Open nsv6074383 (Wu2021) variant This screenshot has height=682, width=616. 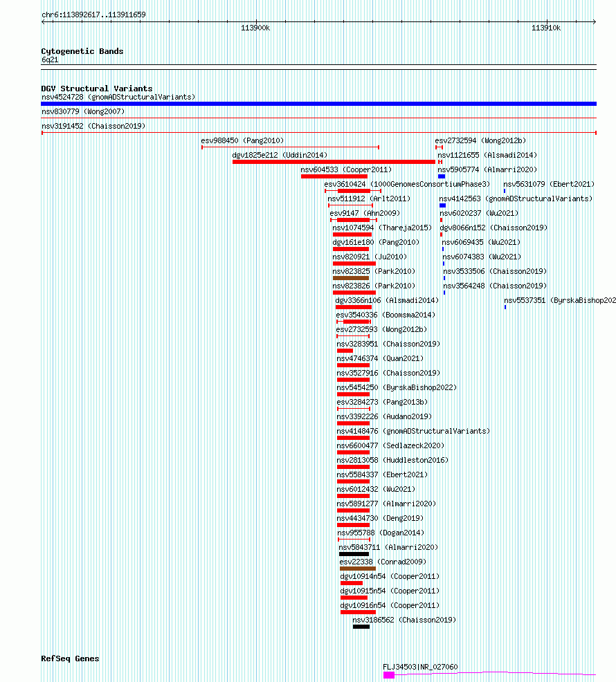482,257
